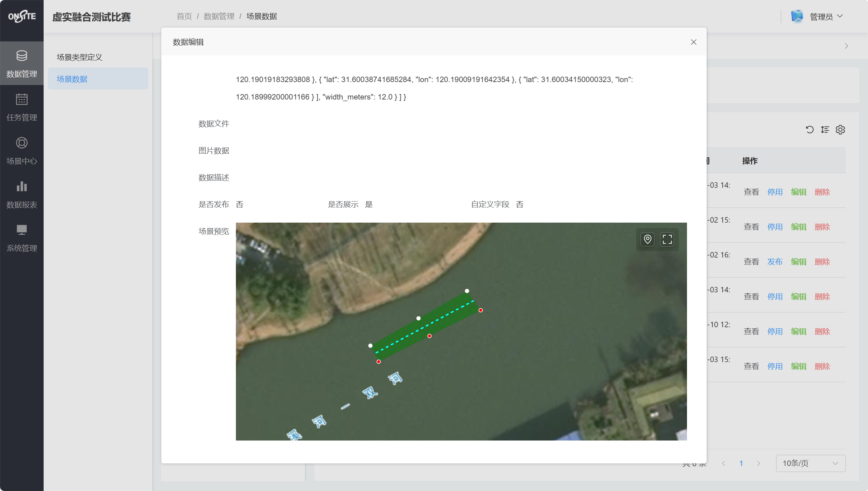
Task: Click the bottom-left white vertex on the map
Action: (370, 346)
